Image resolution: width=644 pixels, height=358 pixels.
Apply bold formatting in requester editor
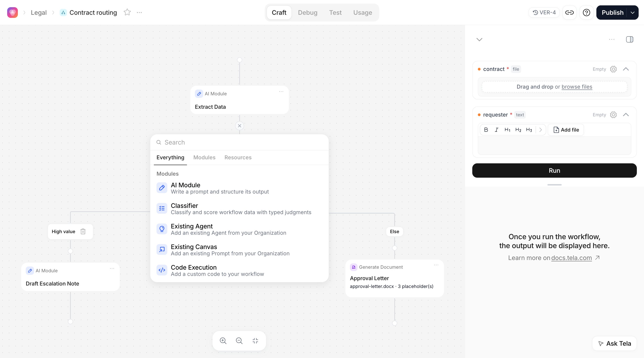486,130
